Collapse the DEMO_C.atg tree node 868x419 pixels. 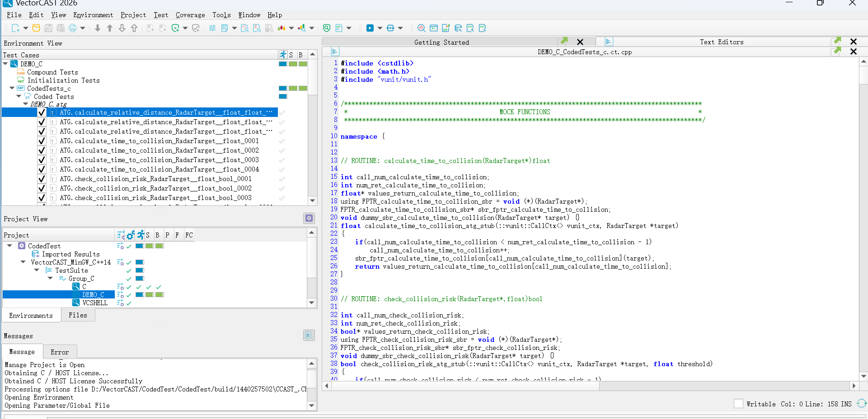click(x=26, y=104)
